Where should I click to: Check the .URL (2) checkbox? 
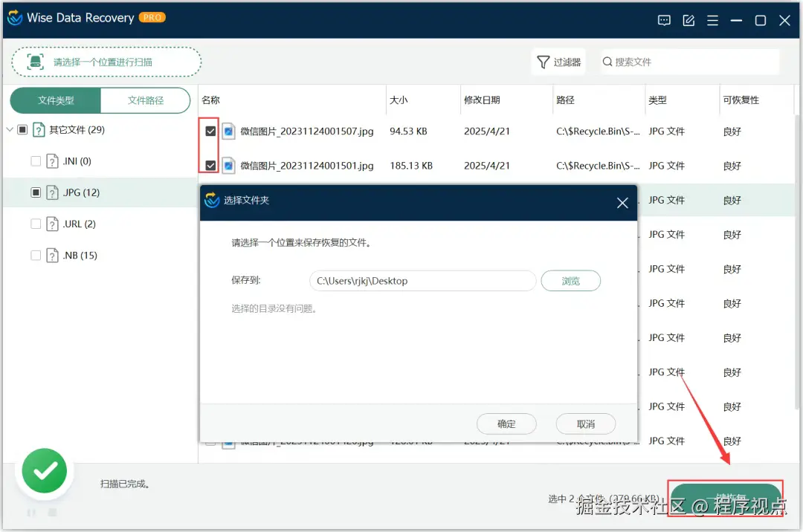pyautogui.click(x=36, y=224)
